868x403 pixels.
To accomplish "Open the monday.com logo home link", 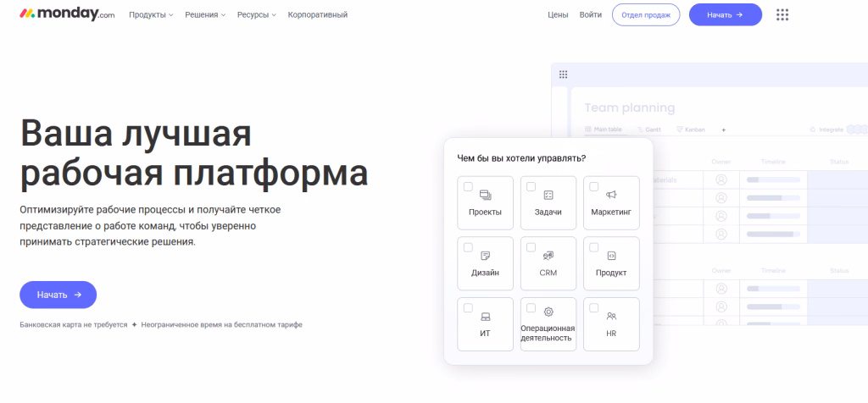I will 67,14.
